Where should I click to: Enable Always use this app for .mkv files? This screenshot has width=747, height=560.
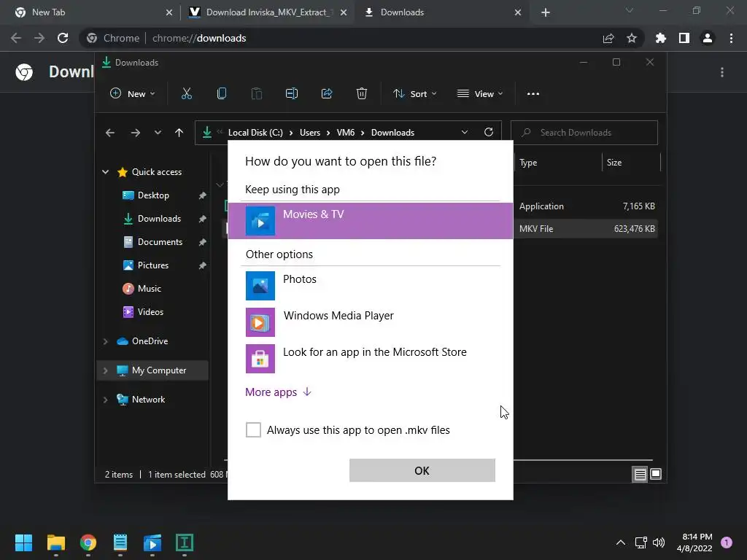click(x=253, y=429)
